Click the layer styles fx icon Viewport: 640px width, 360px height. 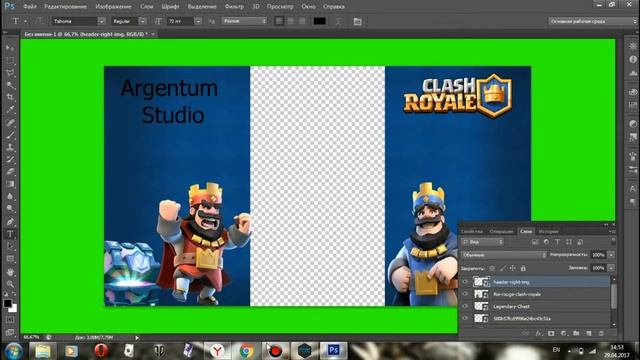click(x=539, y=333)
